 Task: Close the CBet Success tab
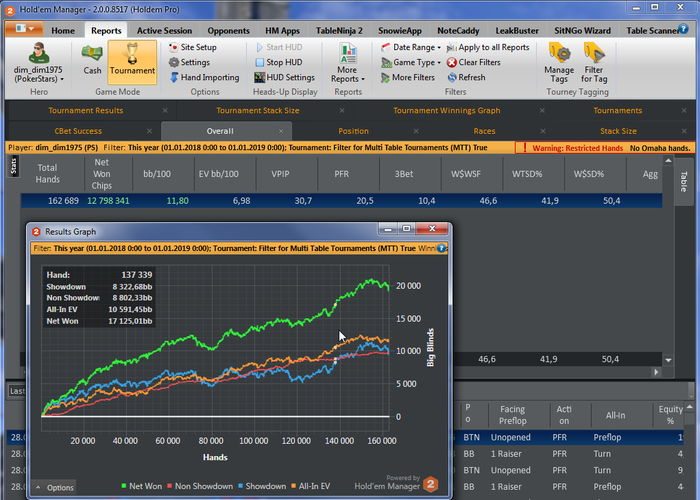[150, 131]
